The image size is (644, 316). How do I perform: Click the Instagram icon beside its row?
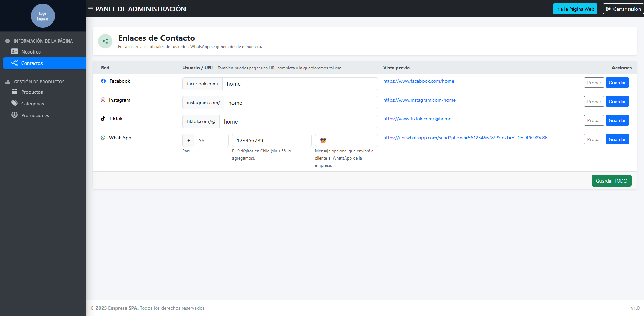pos(103,100)
